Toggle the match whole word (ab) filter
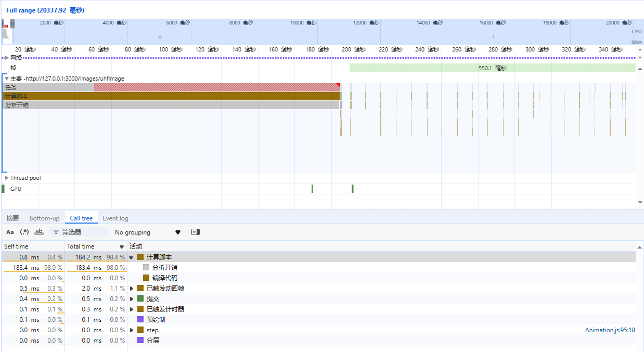Screen dimensions: 644x352 39,232
